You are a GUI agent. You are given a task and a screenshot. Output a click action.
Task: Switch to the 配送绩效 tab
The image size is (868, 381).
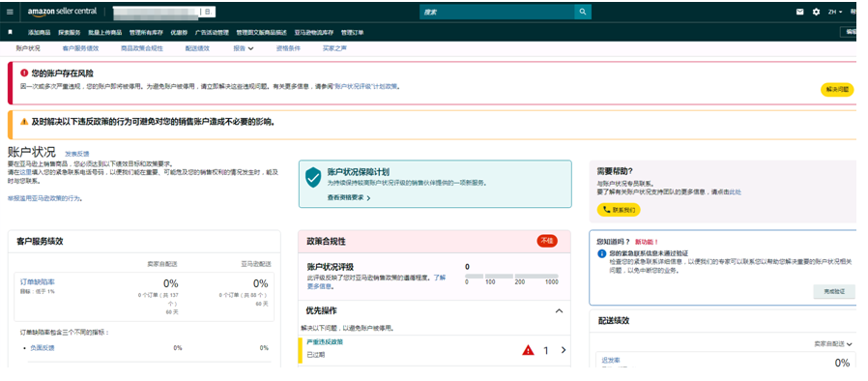tap(197, 48)
